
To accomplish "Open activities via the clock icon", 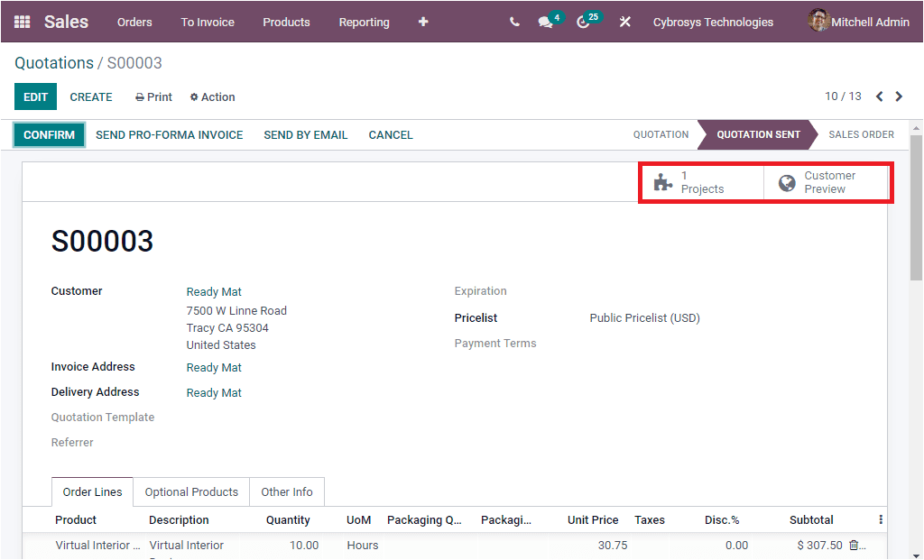I will [x=584, y=22].
